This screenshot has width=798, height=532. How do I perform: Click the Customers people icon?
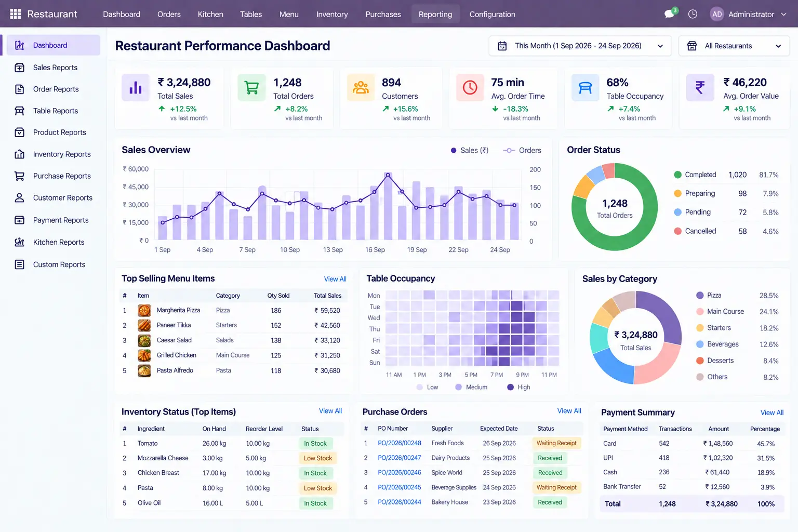point(361,87)
